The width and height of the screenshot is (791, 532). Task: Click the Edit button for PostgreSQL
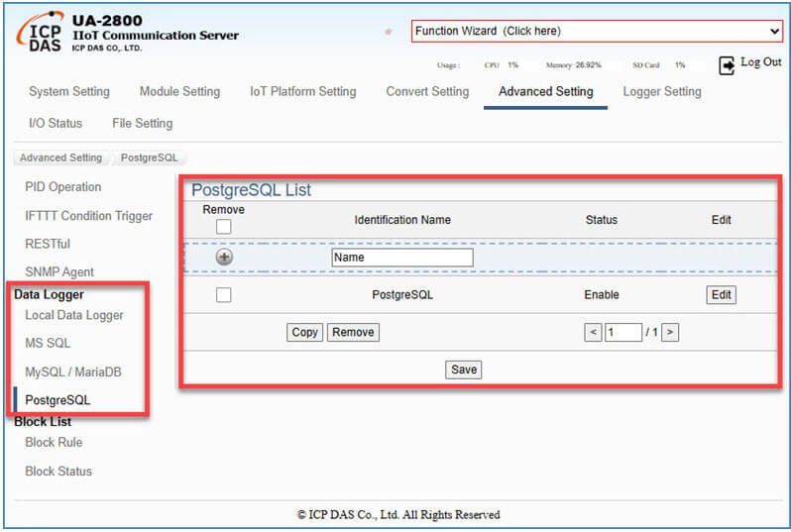721,295
